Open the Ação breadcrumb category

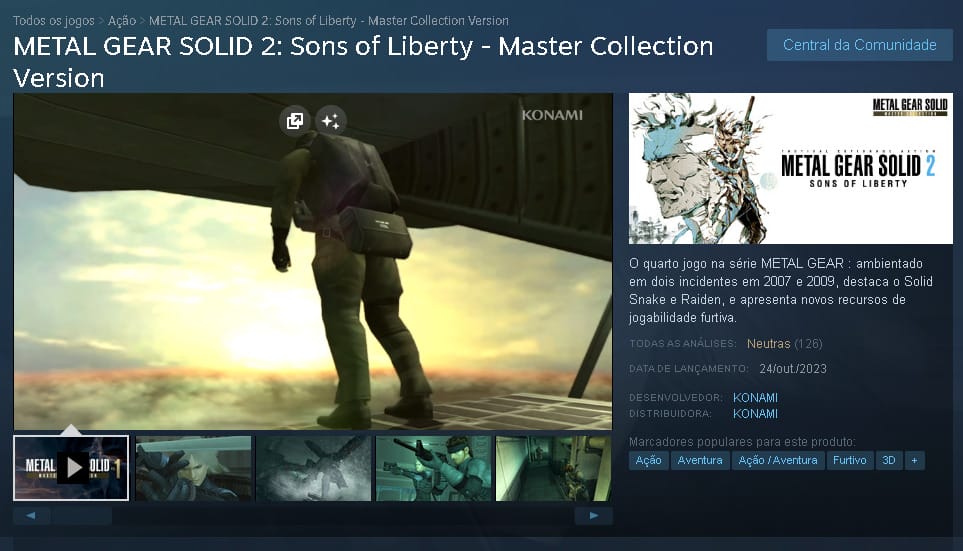[122, 20]
